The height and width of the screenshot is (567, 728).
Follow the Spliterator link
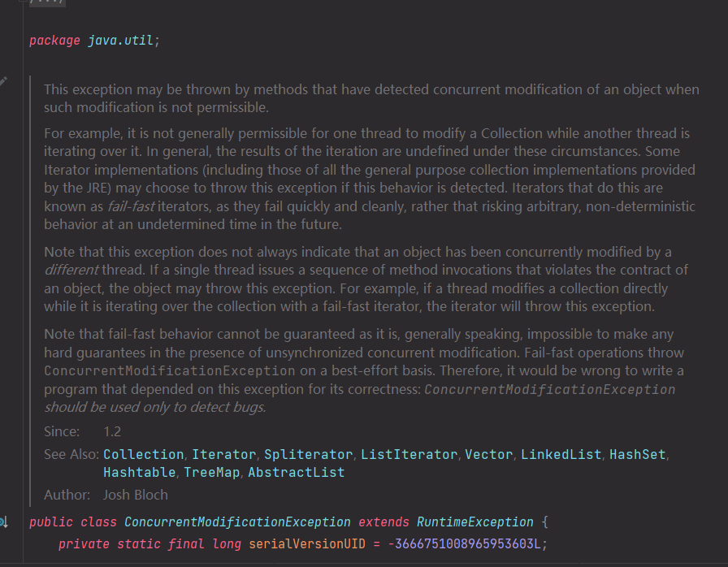click(x=308, y=454)
